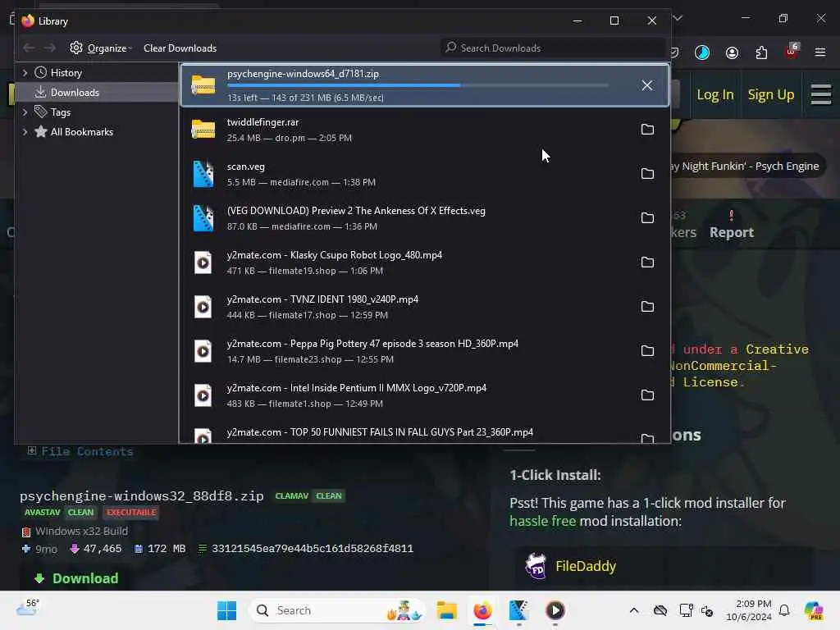The image size is (840, 630).
Task: Open the website hamburger menu
Action: [820, 95]
